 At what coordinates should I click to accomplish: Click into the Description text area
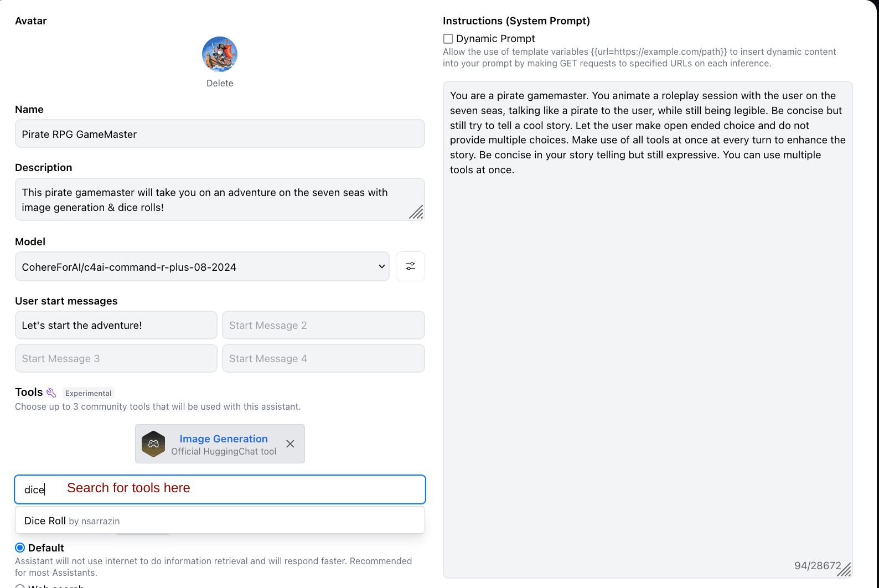point(220,199)
